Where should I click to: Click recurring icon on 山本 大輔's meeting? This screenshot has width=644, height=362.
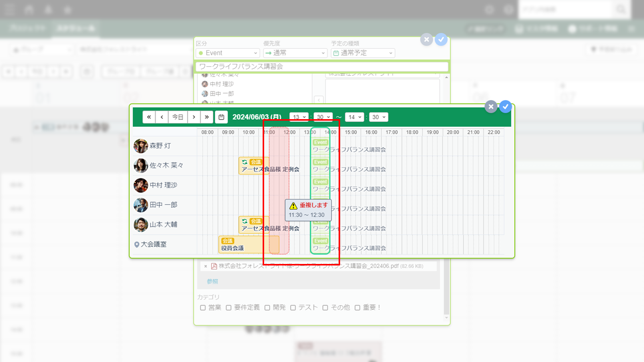[x=245, y=221]
